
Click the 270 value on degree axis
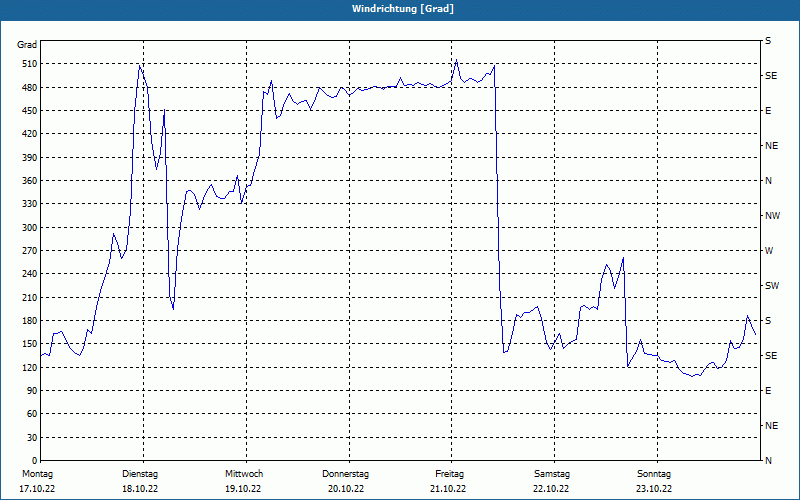pos(29,251)
